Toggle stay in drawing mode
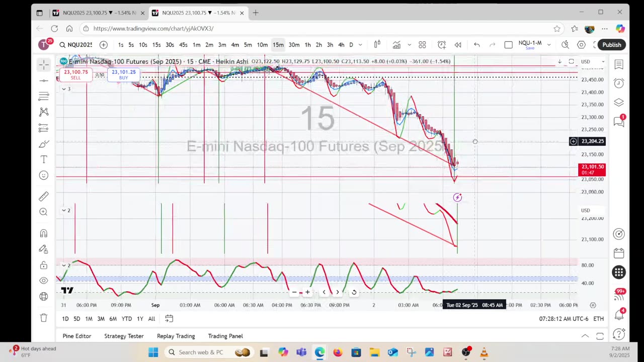Image resolution: width=644 pixels, height=362 pixels. [44, 249]
